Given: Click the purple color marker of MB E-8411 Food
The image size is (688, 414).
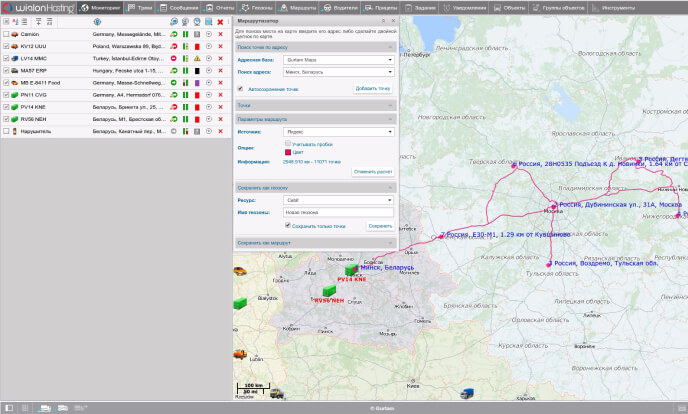Looking at the screenshot, I should coord(197,83).
